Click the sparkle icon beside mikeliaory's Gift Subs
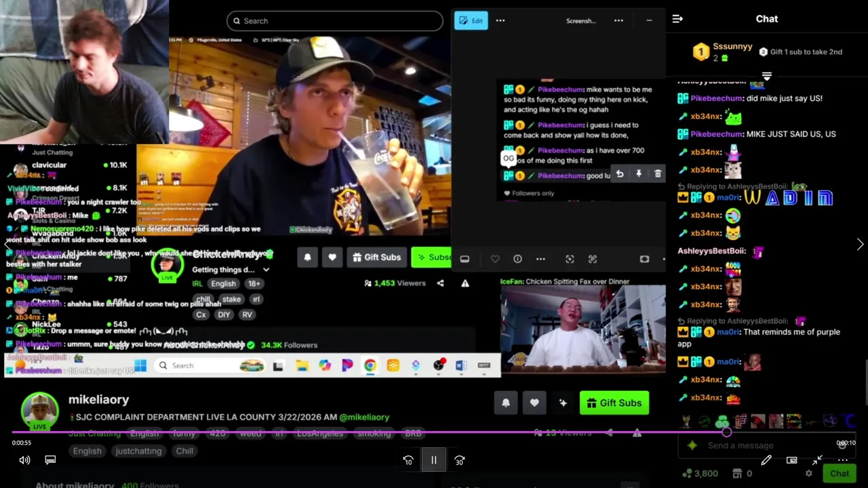The height and width of the screenshot is (488, 868). point(563,403)
